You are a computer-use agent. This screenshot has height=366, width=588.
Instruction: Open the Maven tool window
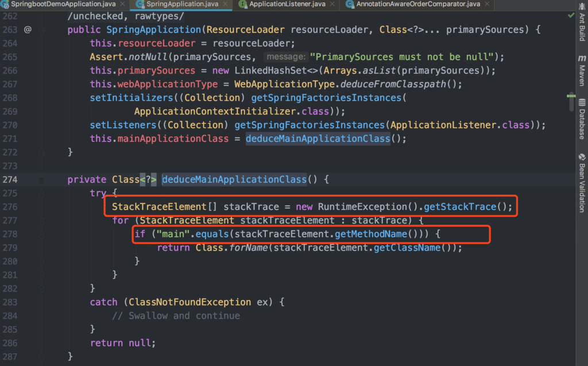(582, 70)
